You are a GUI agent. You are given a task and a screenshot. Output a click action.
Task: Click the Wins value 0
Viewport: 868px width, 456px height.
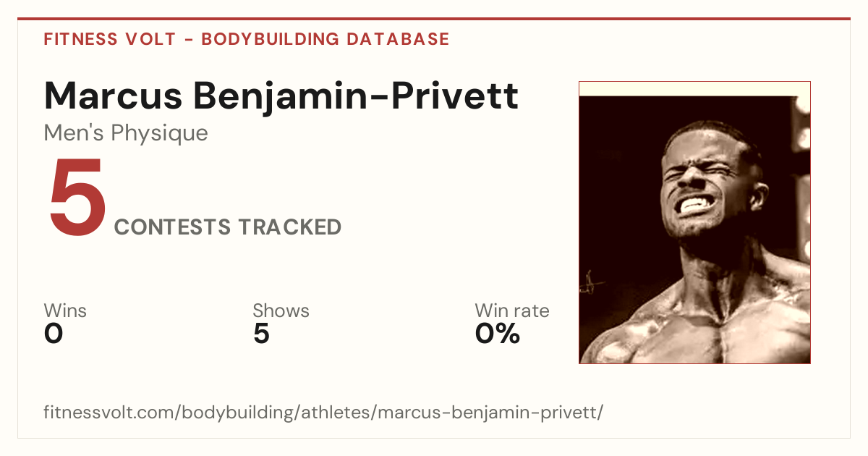point(54,334)
